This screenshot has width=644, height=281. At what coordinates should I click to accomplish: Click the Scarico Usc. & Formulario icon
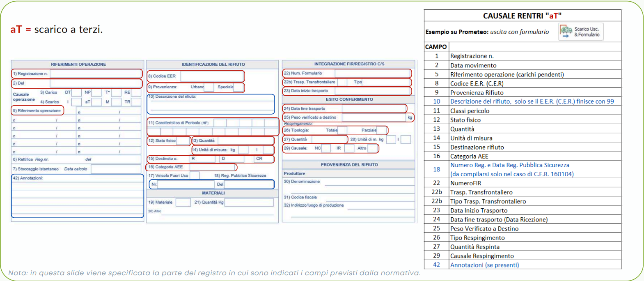click(580, 32)
